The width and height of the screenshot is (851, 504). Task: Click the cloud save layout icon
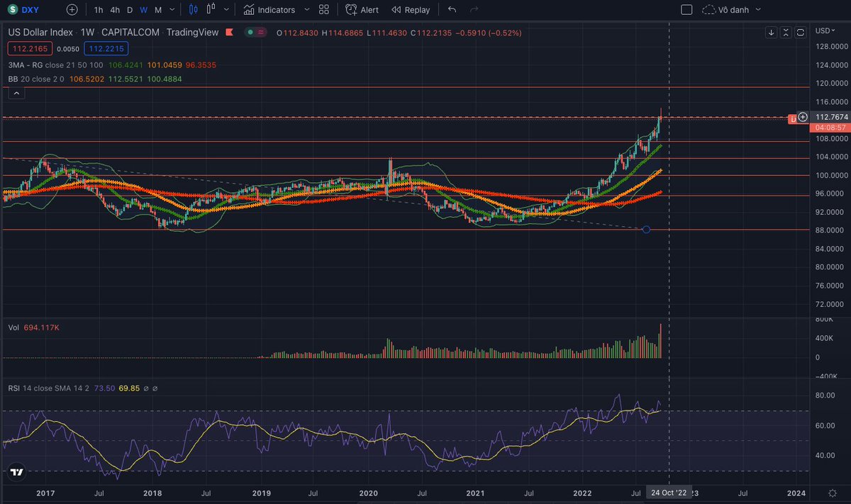[709, 10]
